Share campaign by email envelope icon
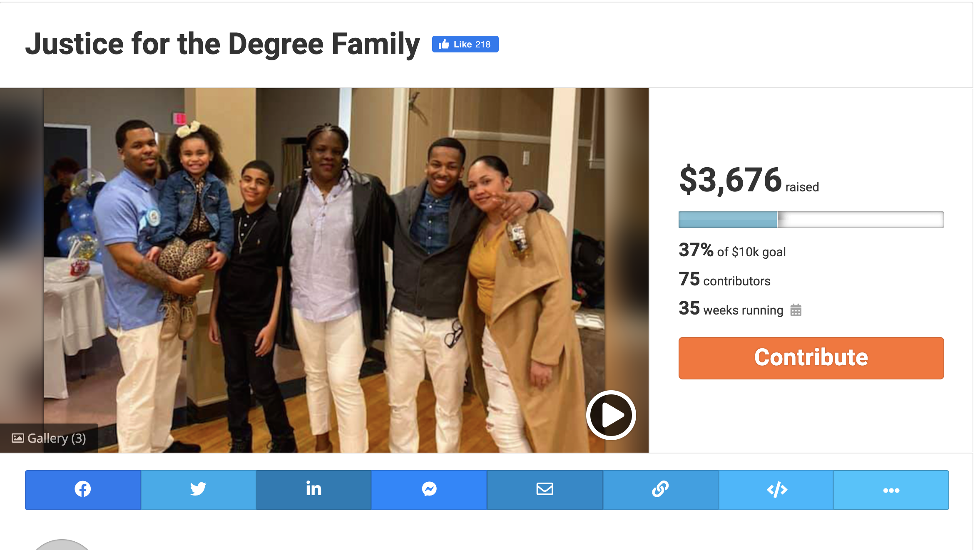This screenshot has height=550, width=980. click(545, 490)
